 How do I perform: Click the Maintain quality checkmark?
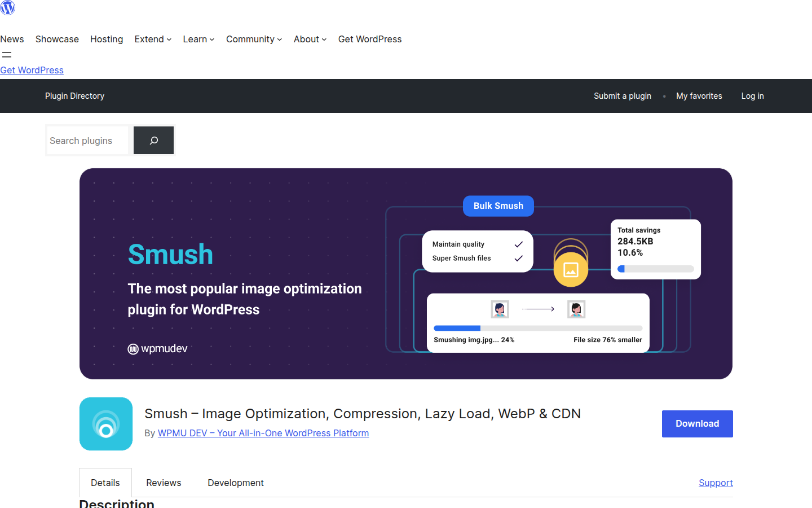coord(519,244)
